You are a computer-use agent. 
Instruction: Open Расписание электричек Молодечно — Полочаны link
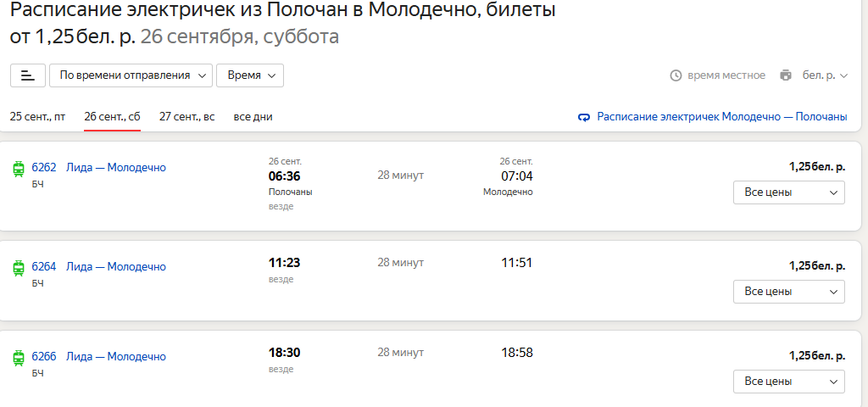(722, 117)
